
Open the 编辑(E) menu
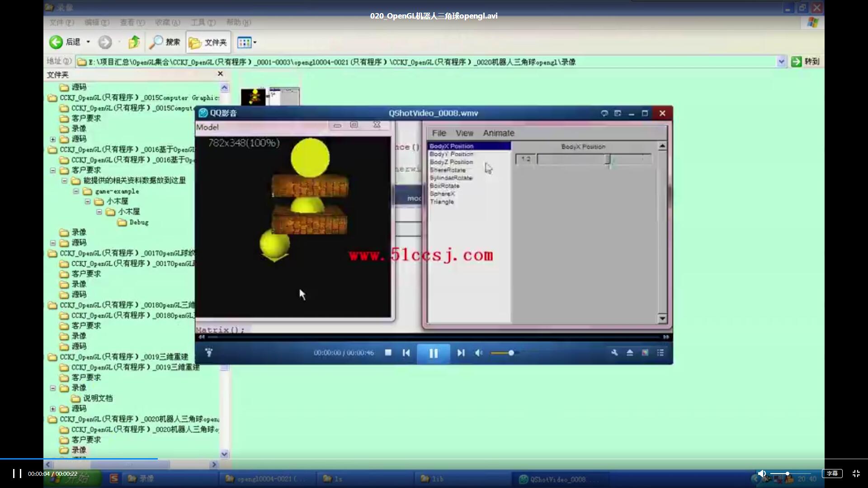pyautogui.click(x=97, y=22)
